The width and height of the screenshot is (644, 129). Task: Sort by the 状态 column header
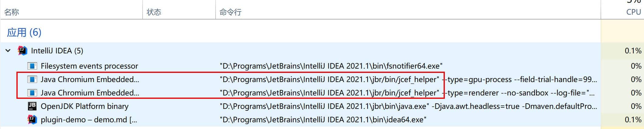154,12
